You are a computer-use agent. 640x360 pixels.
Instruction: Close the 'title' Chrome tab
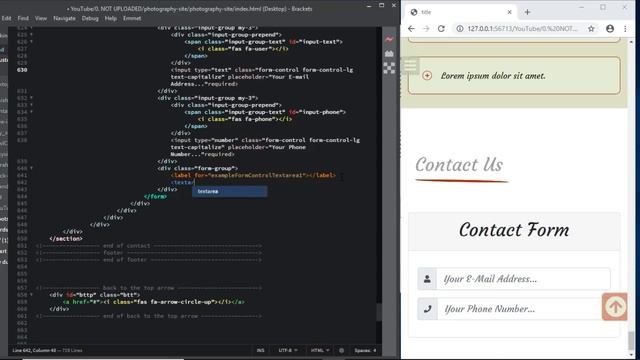tap(509, 12)
